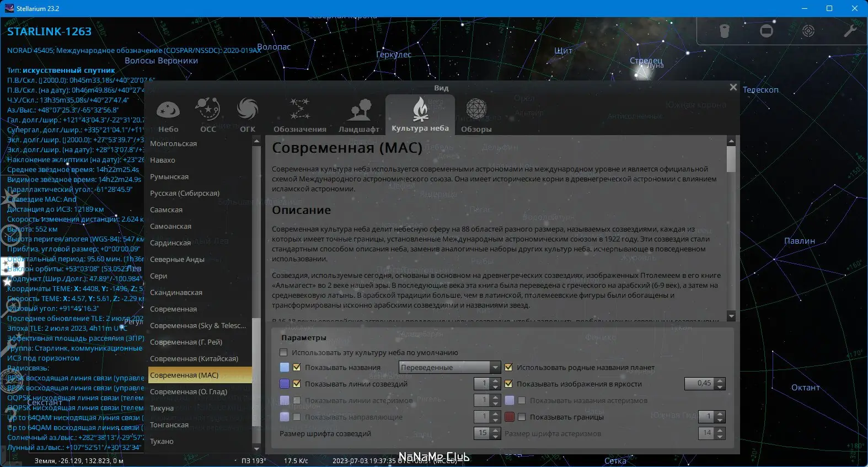The width and height of the screenshot is (868, 467).
Task: Select Северные Анды sky culture
Action: 200,259
